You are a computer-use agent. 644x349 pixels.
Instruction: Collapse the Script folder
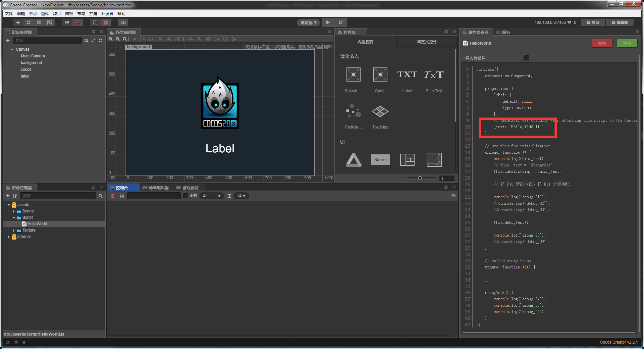[x=14, y=218]
